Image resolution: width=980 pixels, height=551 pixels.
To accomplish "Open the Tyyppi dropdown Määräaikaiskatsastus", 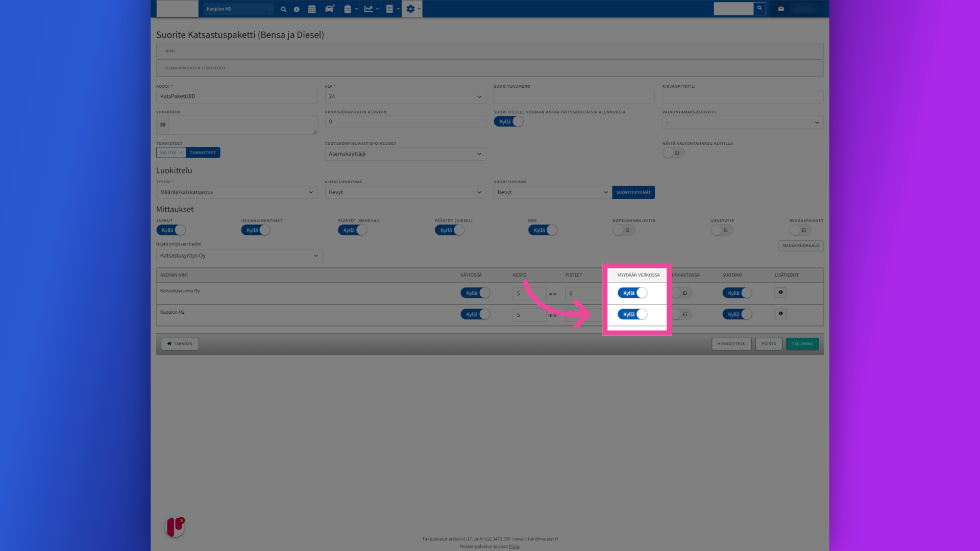I will coord(237,192).
